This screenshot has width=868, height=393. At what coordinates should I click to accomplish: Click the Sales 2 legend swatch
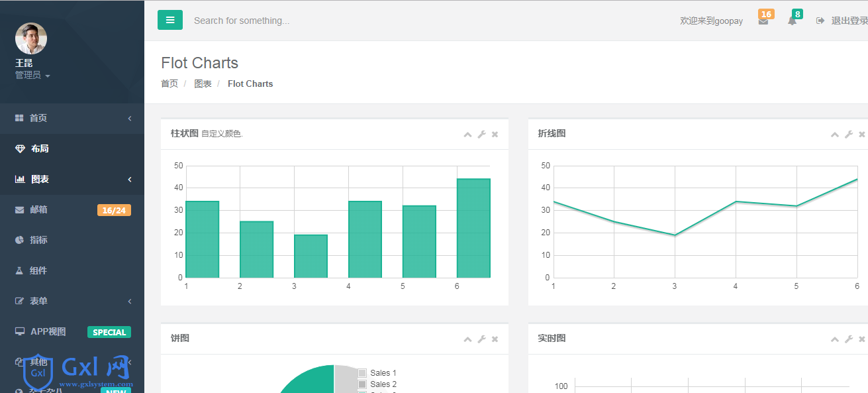[362, 384]
